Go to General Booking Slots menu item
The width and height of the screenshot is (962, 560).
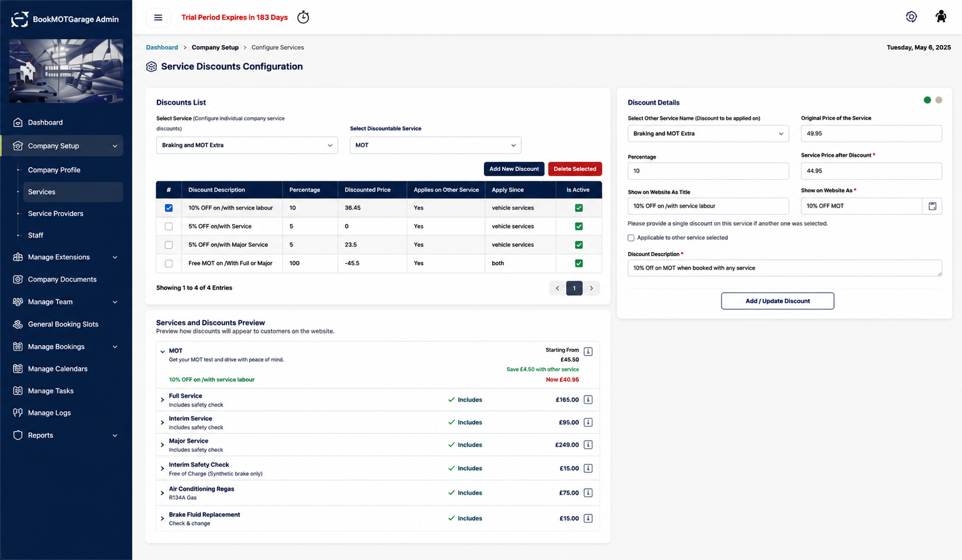tap(63, 324)
